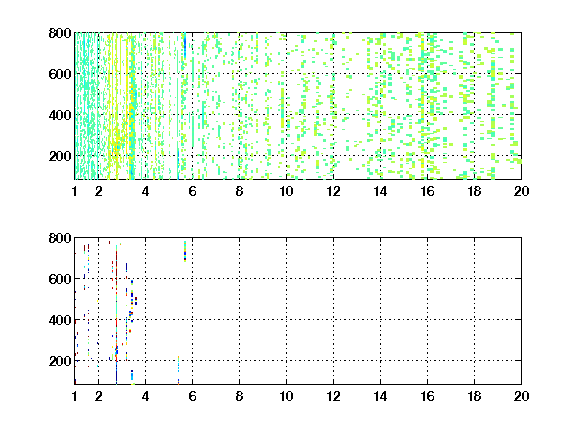The height and width of the screenshot is (432, 576).
Task: Click x-axis tick label 10 of top plot
Action: (x=286, y=191)
